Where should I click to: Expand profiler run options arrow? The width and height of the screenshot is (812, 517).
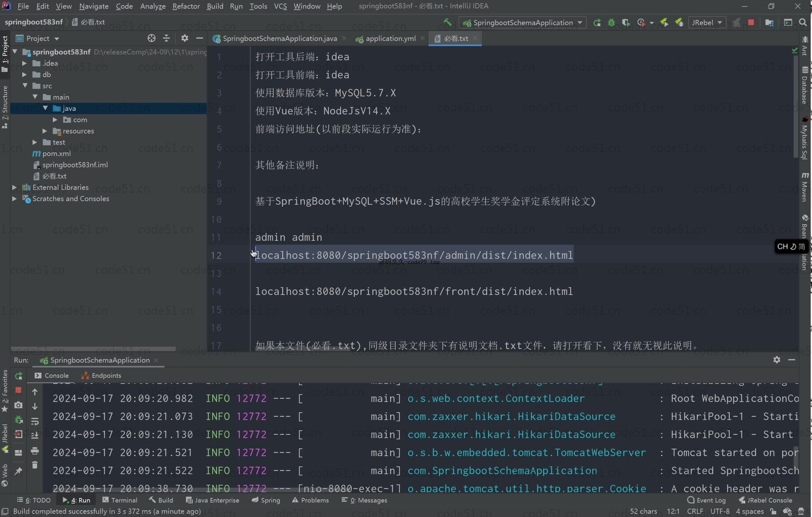[x=651, y=23]
